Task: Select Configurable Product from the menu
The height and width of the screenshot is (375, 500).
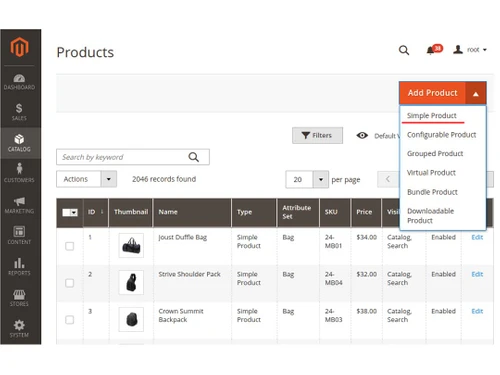Action: coord(441,135)
